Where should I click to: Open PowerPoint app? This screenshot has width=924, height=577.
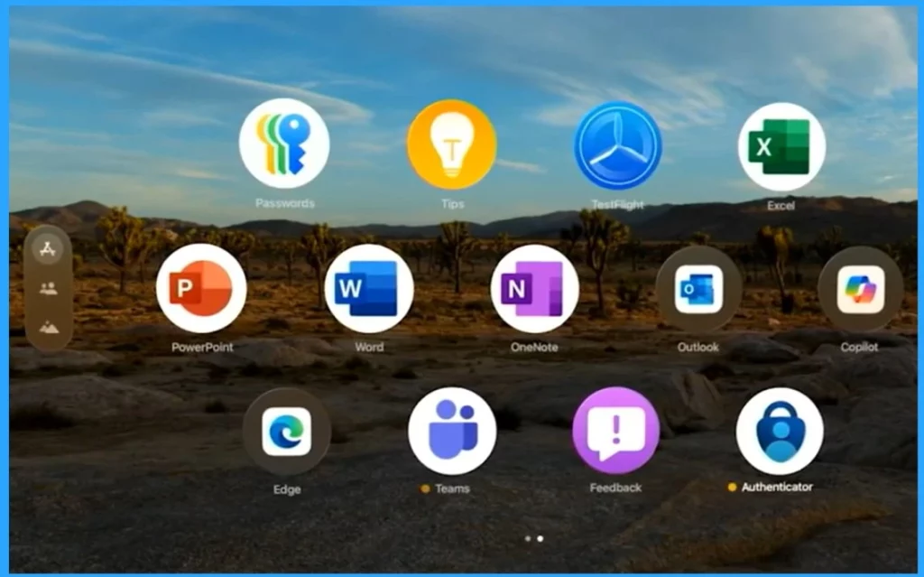point(201,289)
